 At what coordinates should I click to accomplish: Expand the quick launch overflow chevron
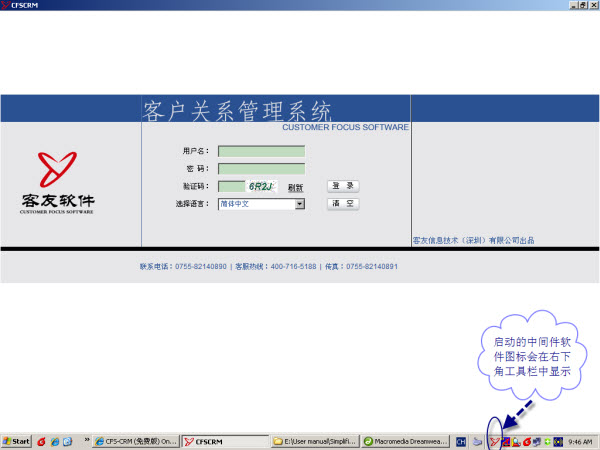click(x=87, y=440)
